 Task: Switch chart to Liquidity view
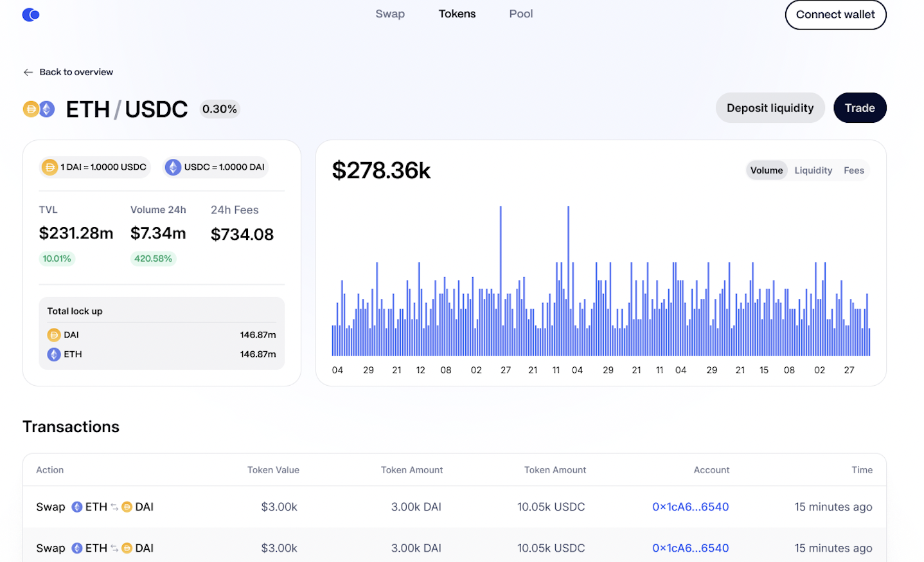tap(813, 170)
